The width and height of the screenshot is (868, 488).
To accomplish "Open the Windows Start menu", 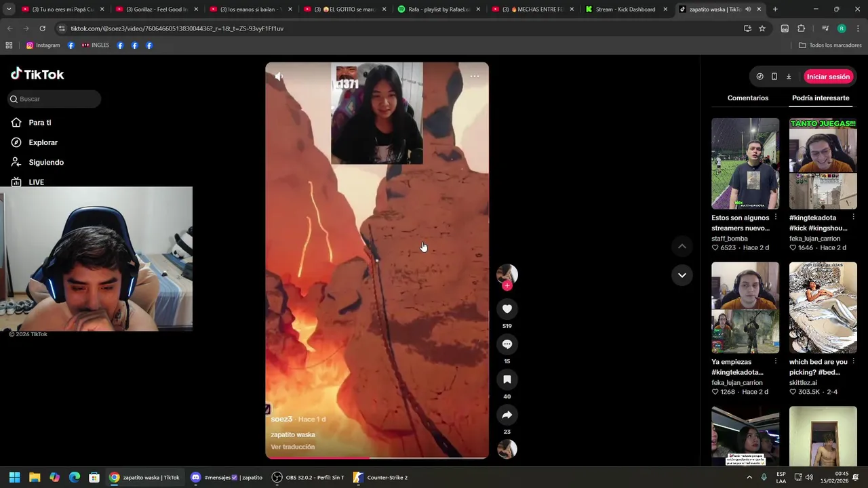I will pyautogui.click(x=14, y=477).
